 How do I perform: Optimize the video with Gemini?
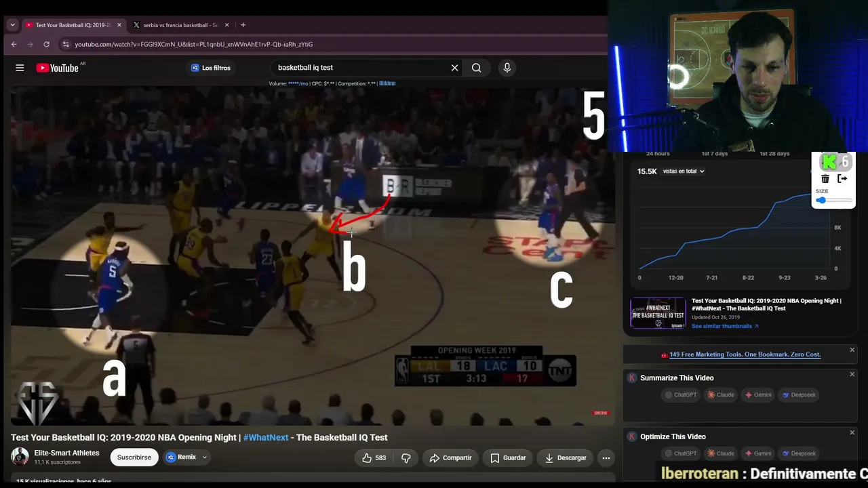[758, 453]
